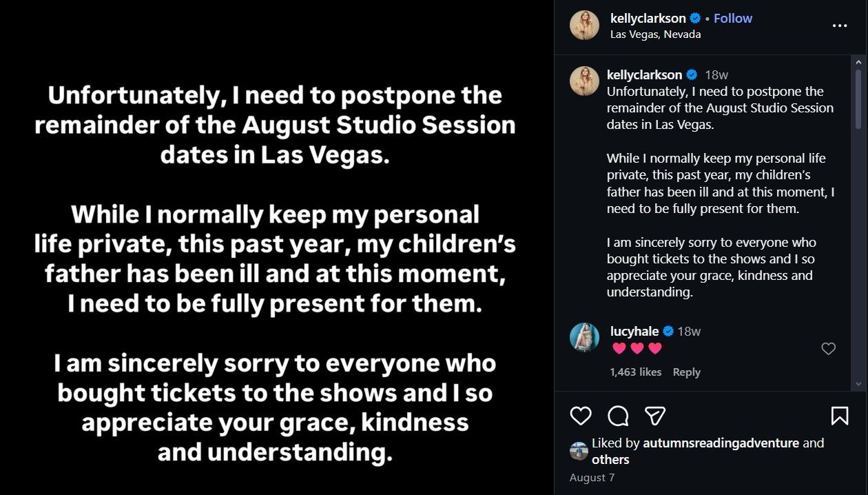Open kellyclarkson's comment avatar menu

584,81
